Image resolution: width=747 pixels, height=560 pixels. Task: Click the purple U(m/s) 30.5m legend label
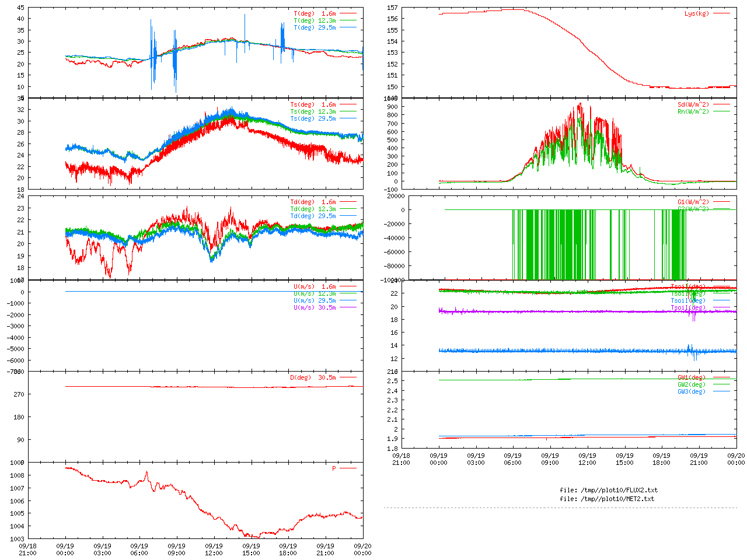pos(315,307)
